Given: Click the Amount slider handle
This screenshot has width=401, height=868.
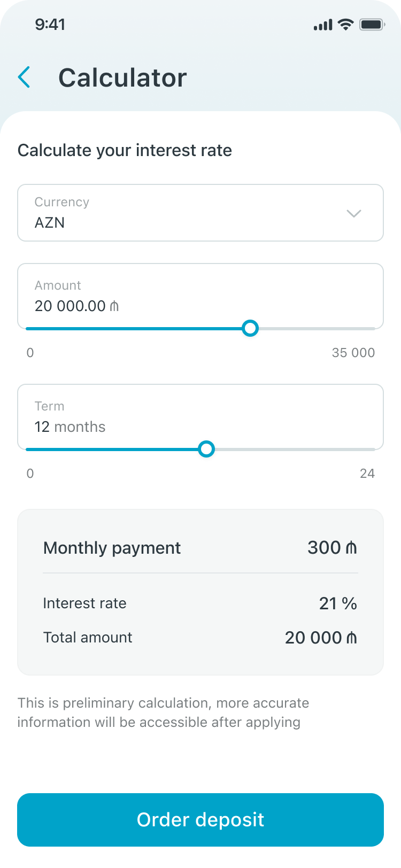Looking at the screenshot, I should 250,328.
